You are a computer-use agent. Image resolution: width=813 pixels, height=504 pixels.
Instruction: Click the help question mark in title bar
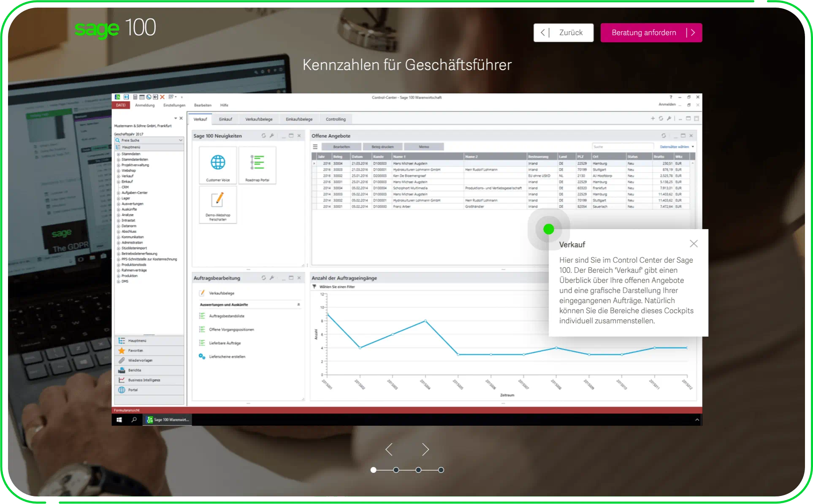(x=671, y=97)
